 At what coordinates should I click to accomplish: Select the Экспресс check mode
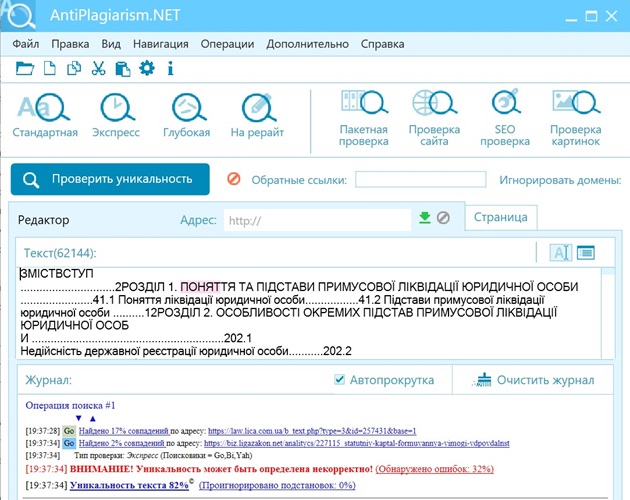116,116
